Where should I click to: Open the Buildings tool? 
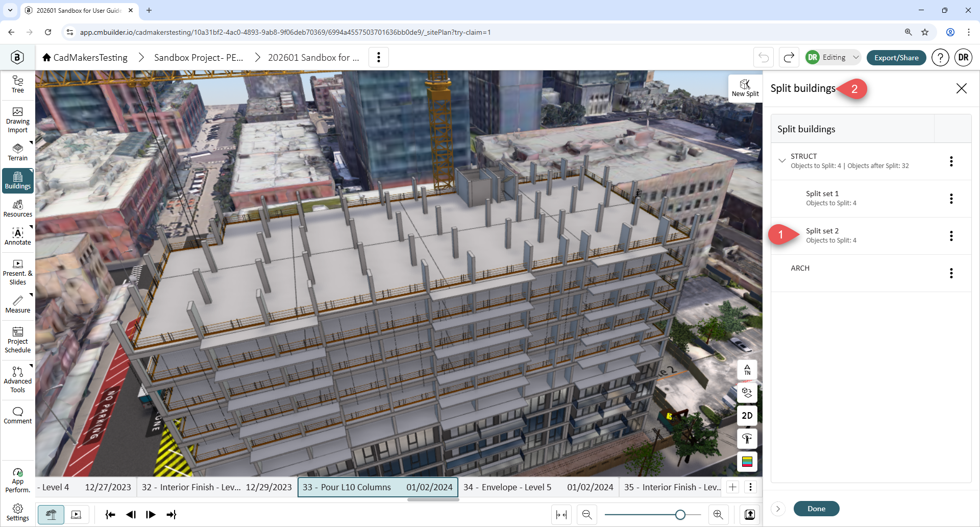pyautogui.click(x=17, y=181)
